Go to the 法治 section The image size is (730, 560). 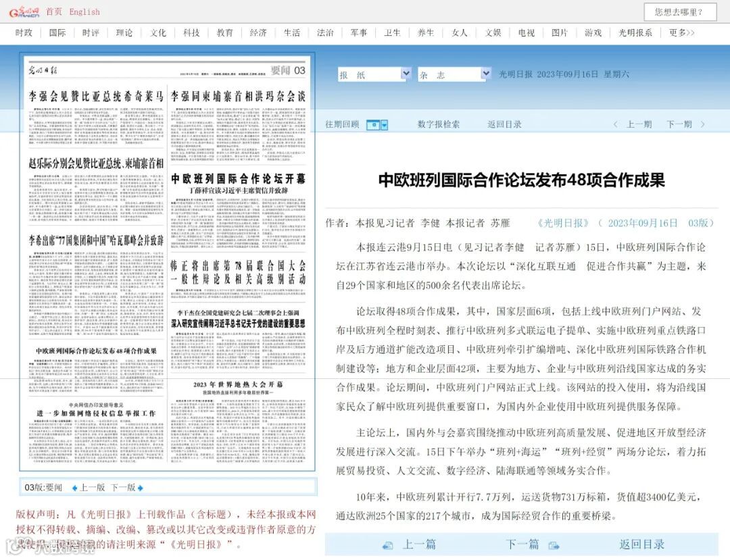325,32
